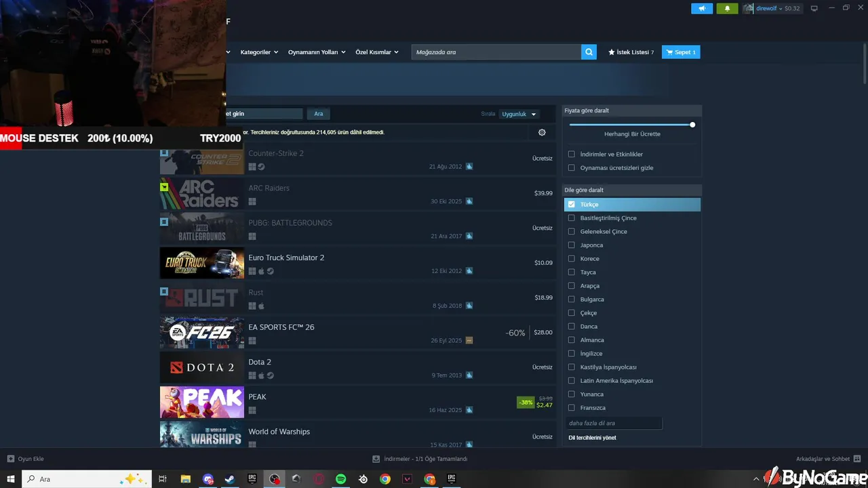The width and height of the screenshot is (868, 488).
Task: Collapse Fiyata göre daralt panel
Action: pyautogui.click(x=632, y=110)
